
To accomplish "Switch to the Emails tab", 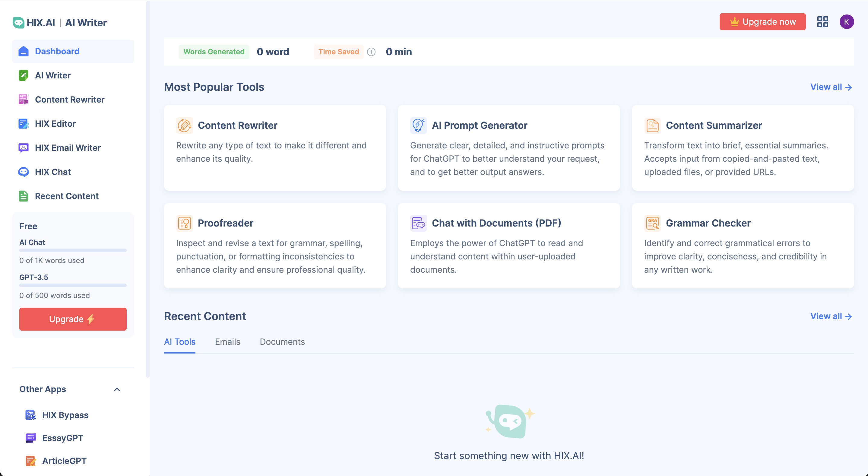I will click(227, 342).
